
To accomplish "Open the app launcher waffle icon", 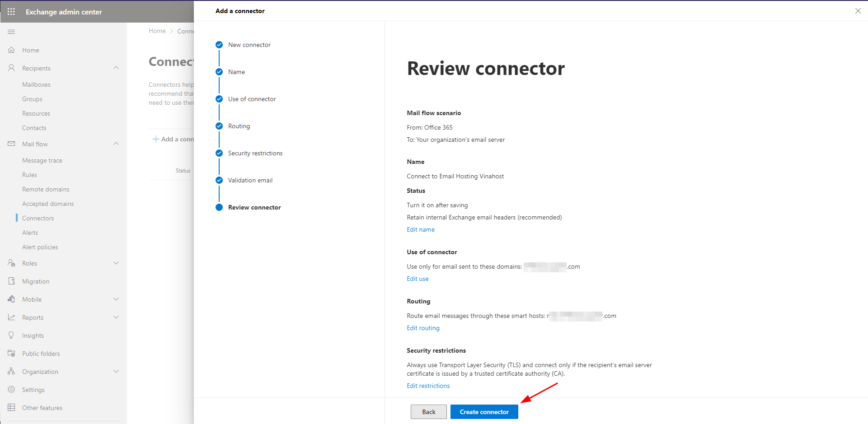I will [11, 12].
